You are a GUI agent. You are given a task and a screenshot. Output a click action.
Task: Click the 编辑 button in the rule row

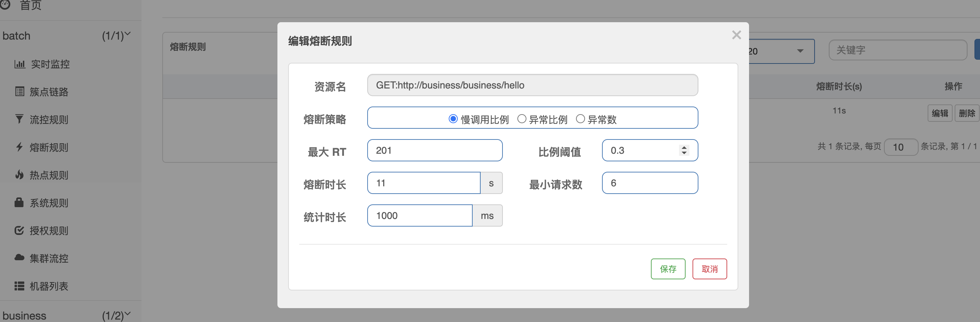pyautogui.click(x=940, y=113)
